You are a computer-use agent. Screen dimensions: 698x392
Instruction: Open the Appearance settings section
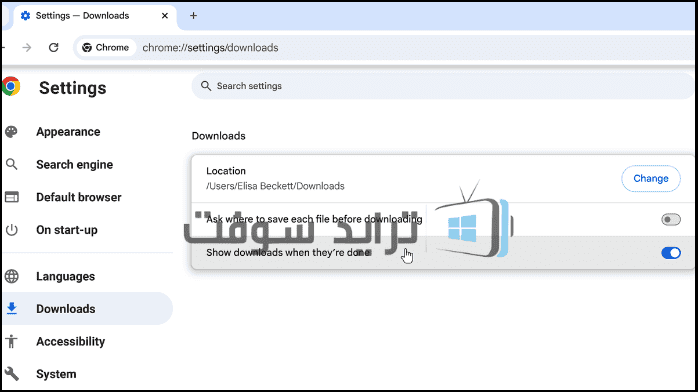pos(68,132)
